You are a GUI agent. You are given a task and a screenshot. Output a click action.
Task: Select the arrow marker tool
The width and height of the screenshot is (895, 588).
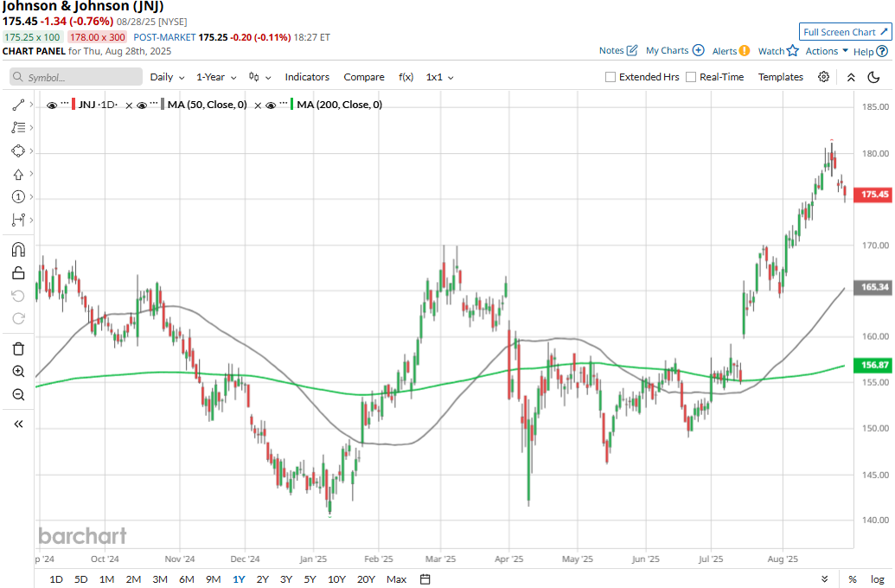coord(18,174)
